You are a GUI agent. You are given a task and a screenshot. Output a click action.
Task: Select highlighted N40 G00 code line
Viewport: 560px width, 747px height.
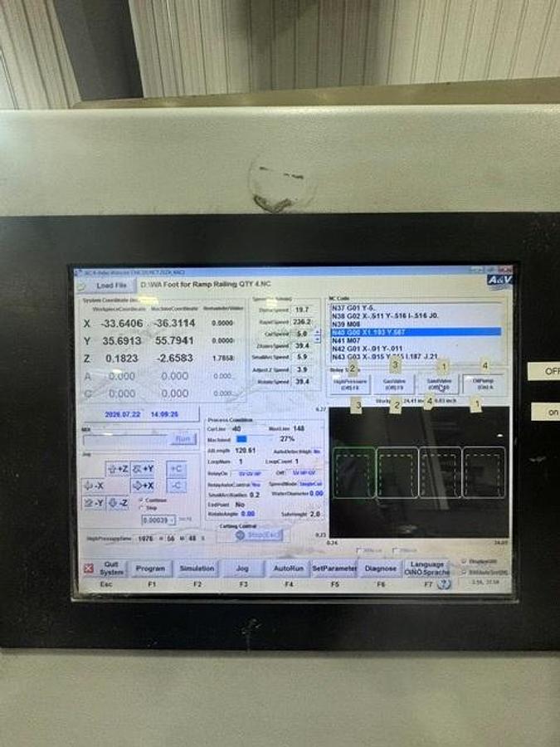click(x=416, y=332)
